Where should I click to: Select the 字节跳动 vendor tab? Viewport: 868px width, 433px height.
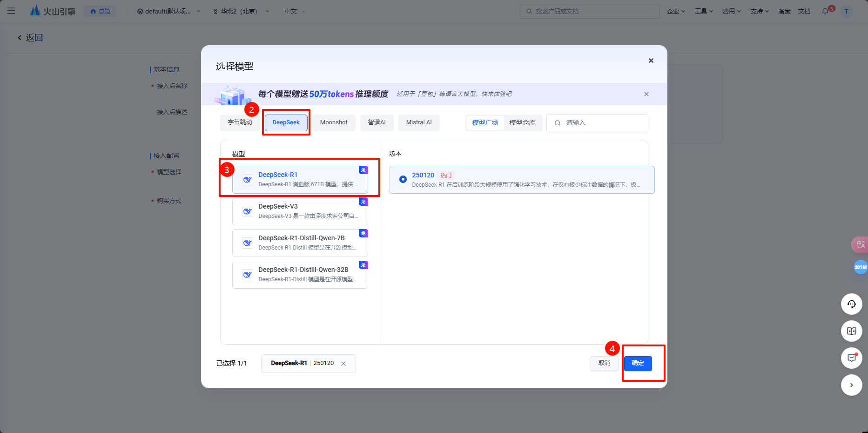click(x=240, y=122)
